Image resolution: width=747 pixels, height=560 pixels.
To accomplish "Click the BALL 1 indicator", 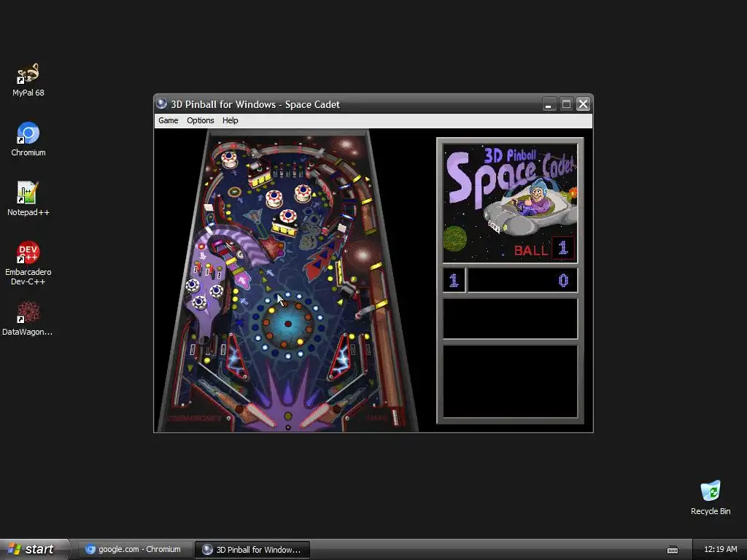I will pos(544,249).
